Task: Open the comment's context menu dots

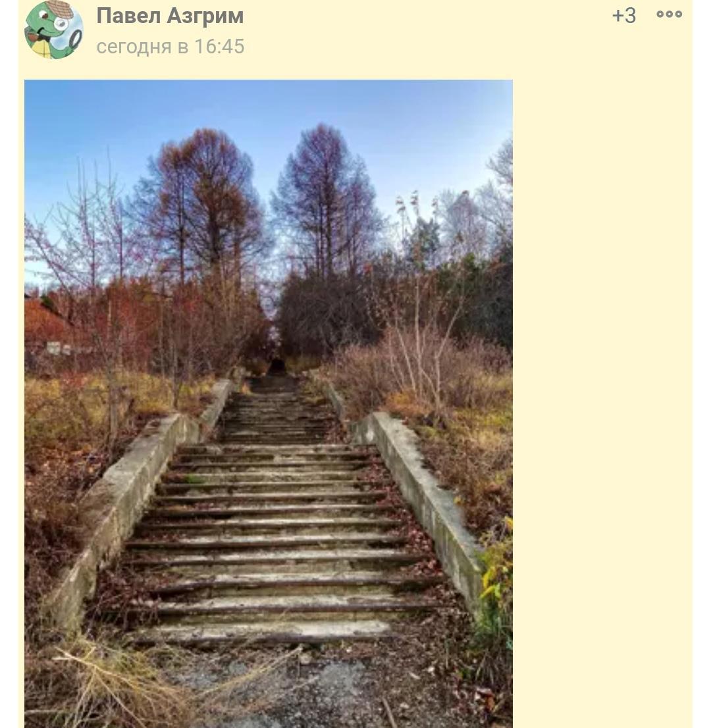Action: pyautogui.click(x=669, y=14)
